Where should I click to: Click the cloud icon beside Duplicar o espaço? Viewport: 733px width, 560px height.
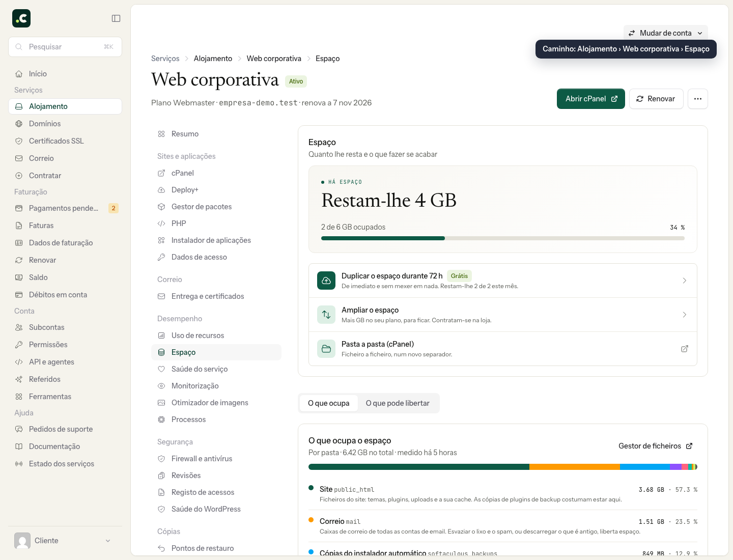pos(326,281)
